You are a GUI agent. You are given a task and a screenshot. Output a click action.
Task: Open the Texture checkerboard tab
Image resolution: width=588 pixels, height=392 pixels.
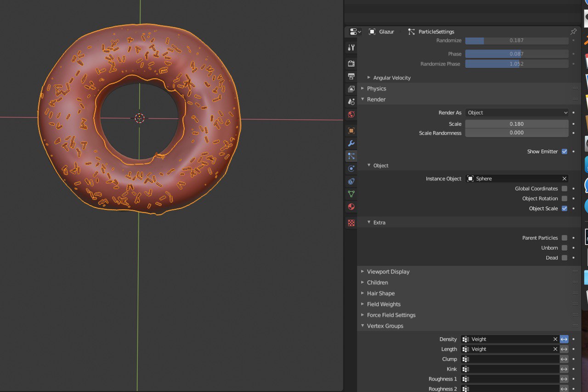click(x=351, y=223)
